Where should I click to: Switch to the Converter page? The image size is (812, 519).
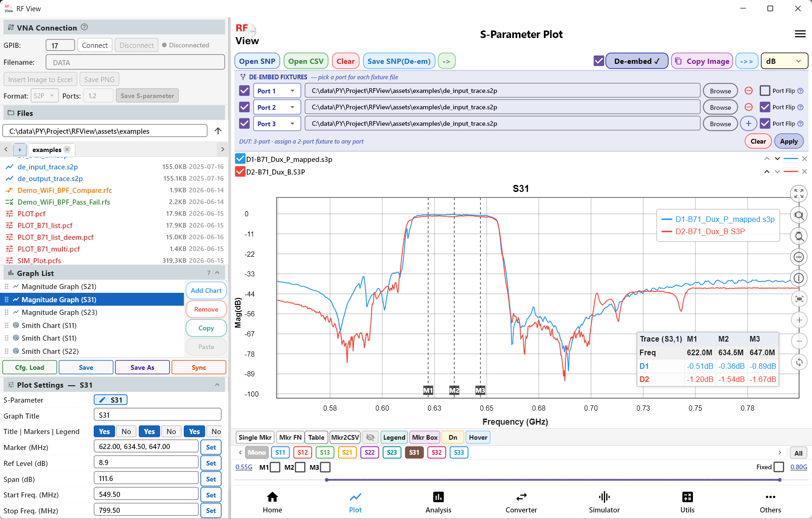[x=521, y=502]
